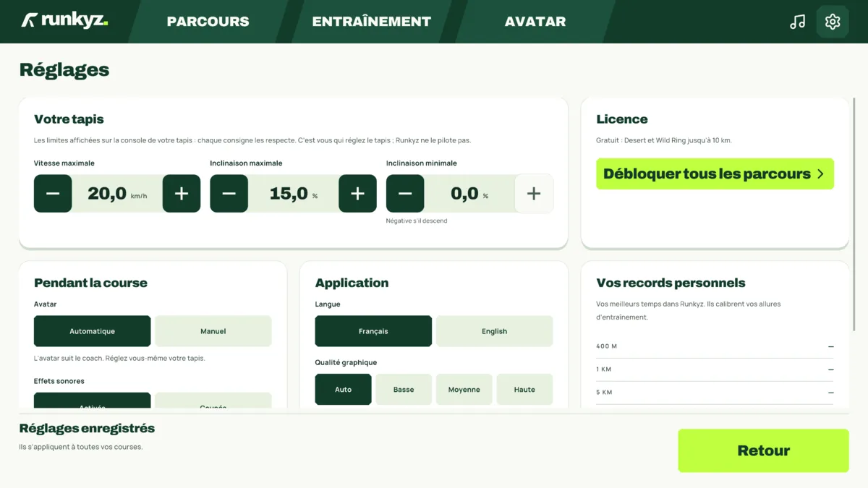
Task: Click the Runkyz logo
Action: point(64,20)
